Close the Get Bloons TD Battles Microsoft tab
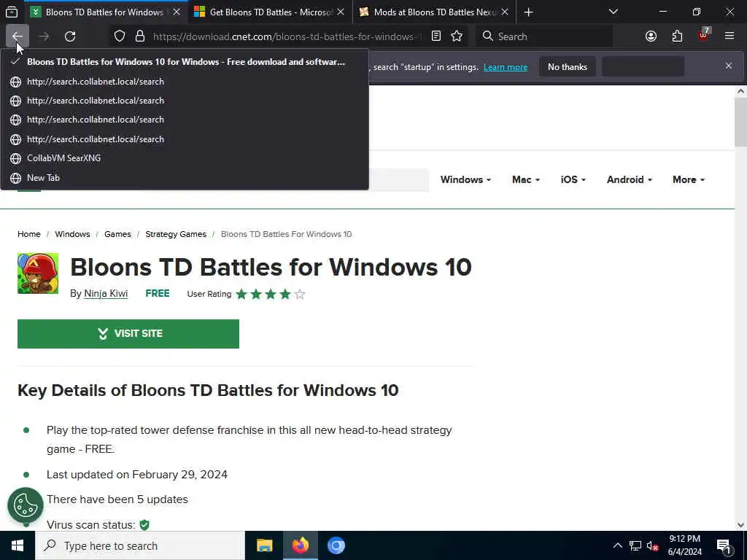 tap(341, 12)
